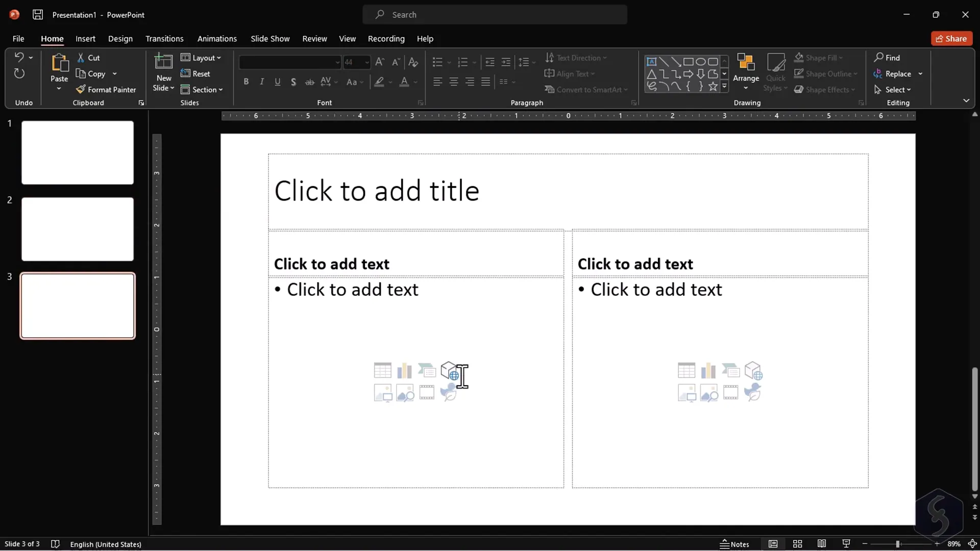
Task: Open the Section dropdown
Action: (x=202, y=89)
